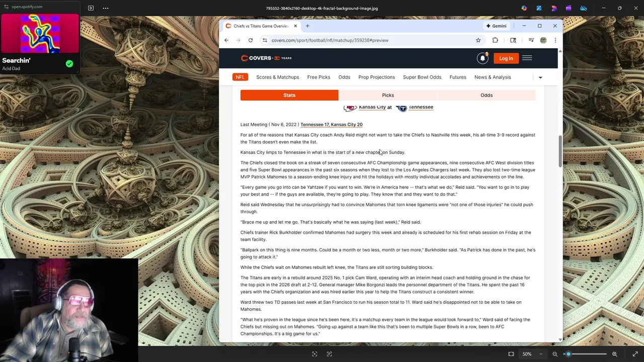Click the scan text icon in Photos bar
This screenshot has height=362, width=644.
pos(330,354)
